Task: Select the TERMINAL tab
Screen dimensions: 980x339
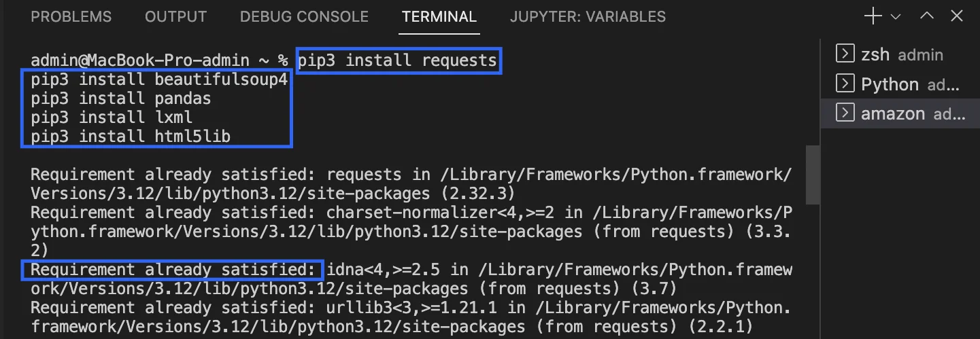Action: click(x=439, y=17)
